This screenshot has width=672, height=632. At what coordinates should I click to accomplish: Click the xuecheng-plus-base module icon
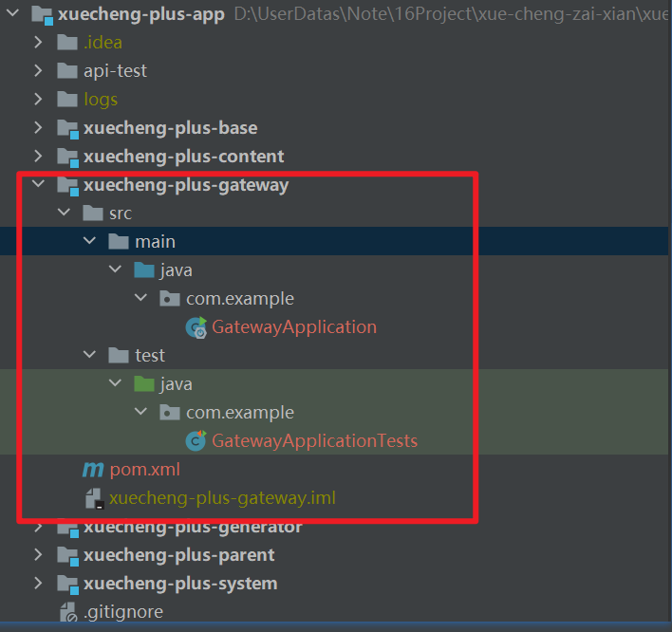(67, 129)
